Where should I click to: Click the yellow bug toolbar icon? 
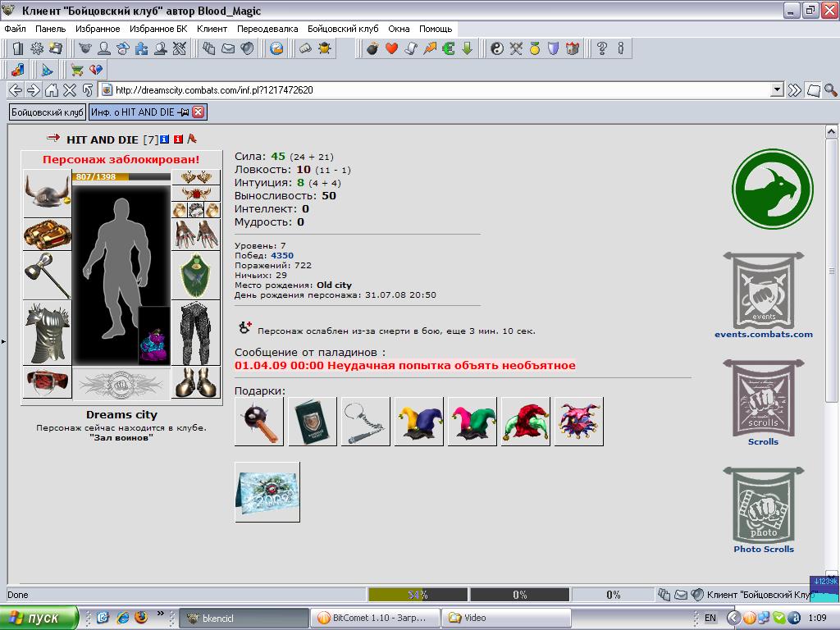(325, 48)
